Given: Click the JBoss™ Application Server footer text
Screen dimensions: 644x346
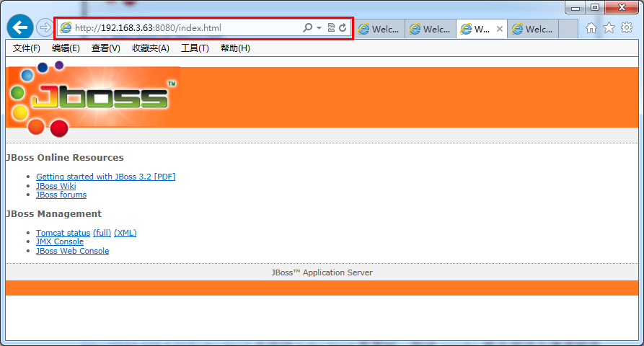Looking at the screenshot, I should (x=322, y=272).
